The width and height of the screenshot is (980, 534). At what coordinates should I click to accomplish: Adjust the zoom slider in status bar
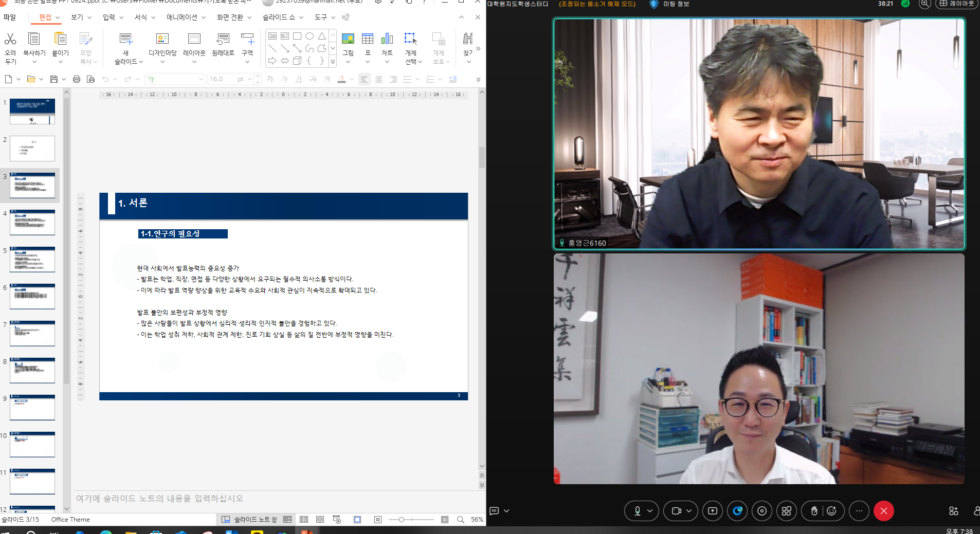pyautogui.click(x=402, y=520)
